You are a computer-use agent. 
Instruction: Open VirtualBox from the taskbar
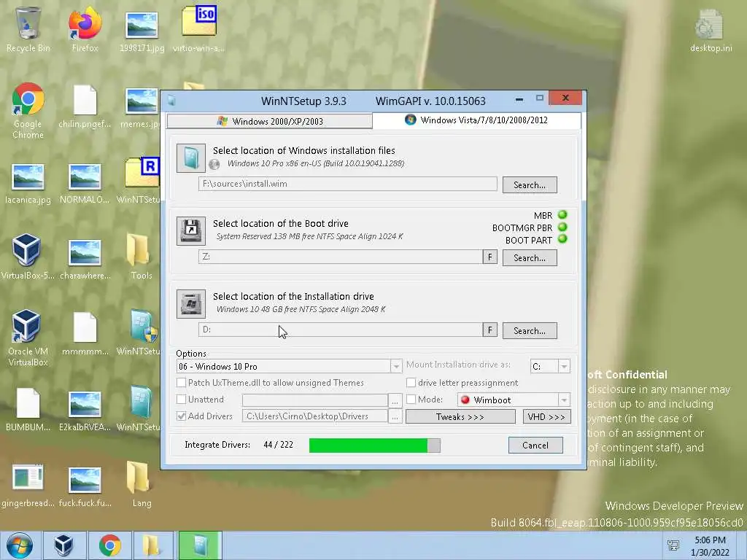pos(63,545)
